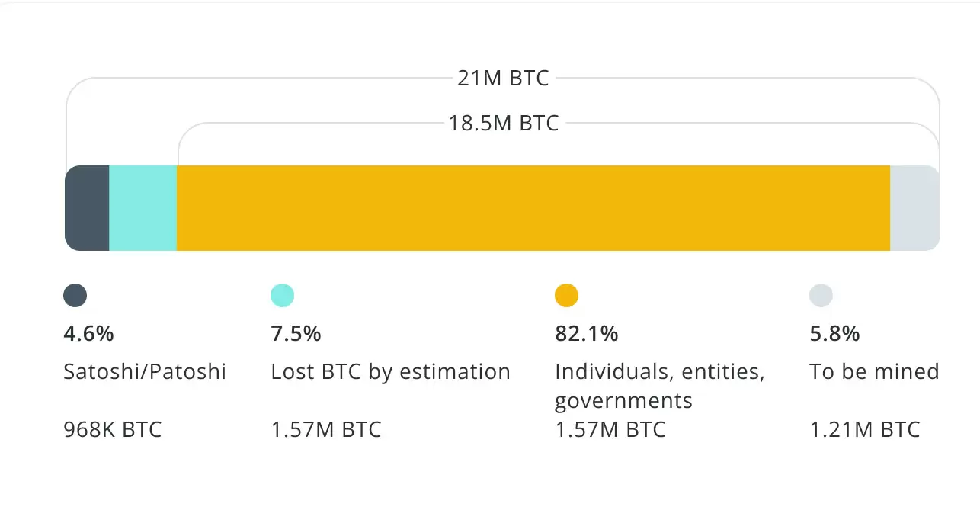Click the 968K BTC amount

(x=113, y=429)
